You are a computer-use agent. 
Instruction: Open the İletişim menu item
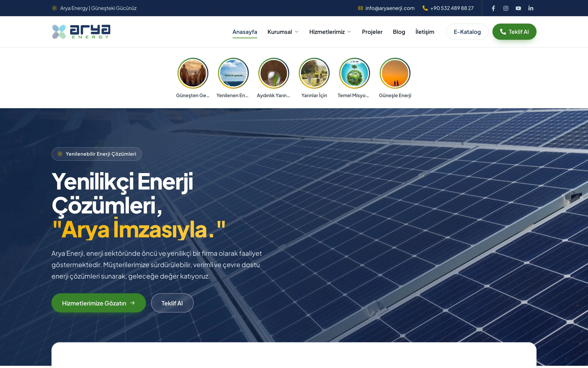(425, 32)
